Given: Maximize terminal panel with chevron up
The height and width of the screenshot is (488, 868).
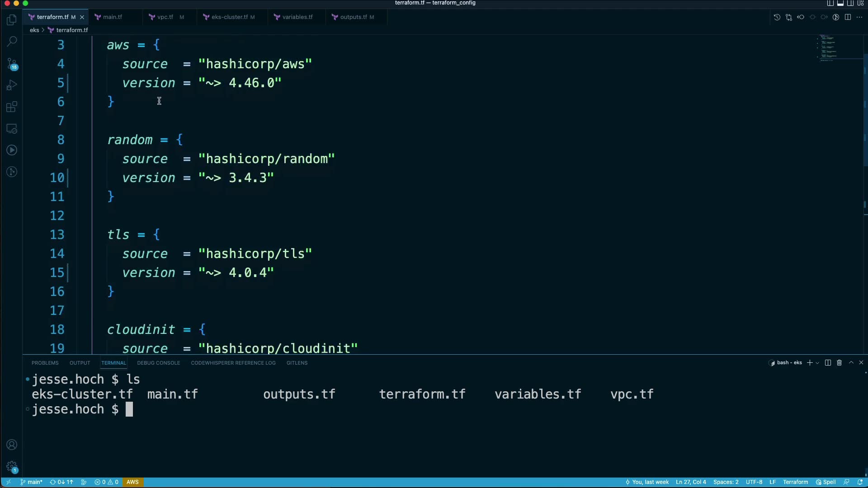Looking at the screenshot, I should point(851,363).
